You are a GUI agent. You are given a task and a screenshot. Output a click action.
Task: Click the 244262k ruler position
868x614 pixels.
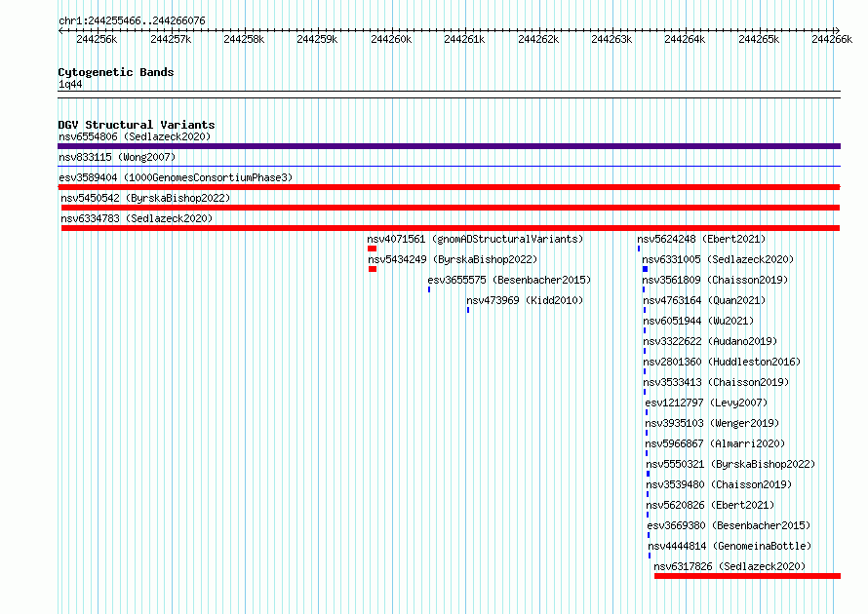pyautogui.click(x=538, y=39)
